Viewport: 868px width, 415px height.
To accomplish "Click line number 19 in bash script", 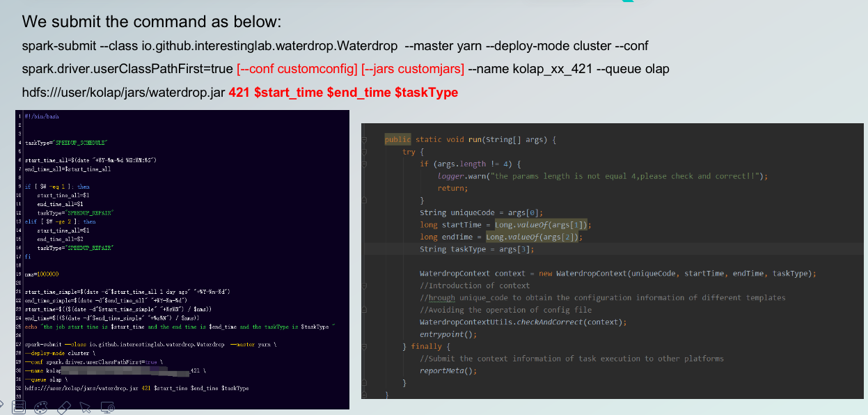I will point(20,274).
